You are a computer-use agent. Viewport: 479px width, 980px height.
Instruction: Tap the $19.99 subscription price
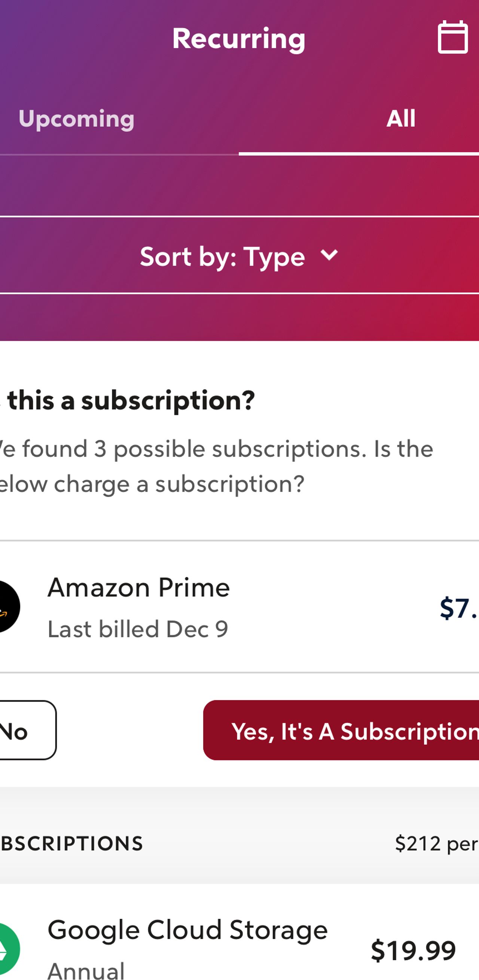pyautogui.click(x=413, y=950)
